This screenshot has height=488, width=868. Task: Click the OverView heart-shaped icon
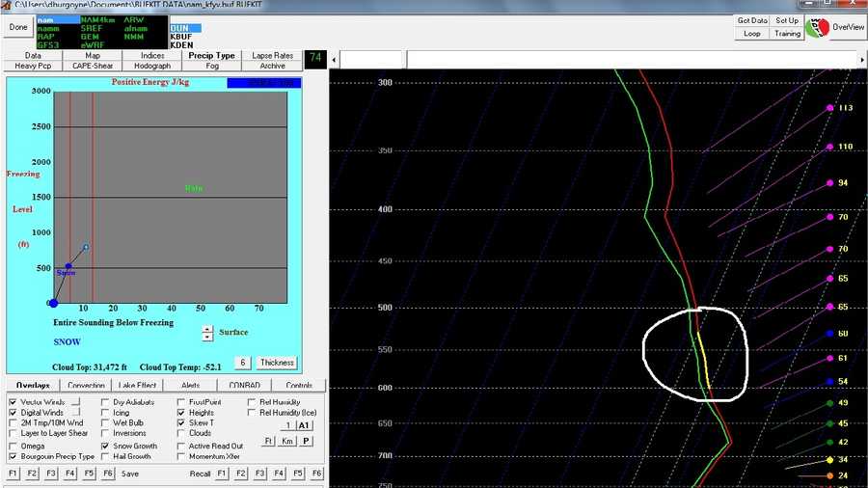pos(817,27)
